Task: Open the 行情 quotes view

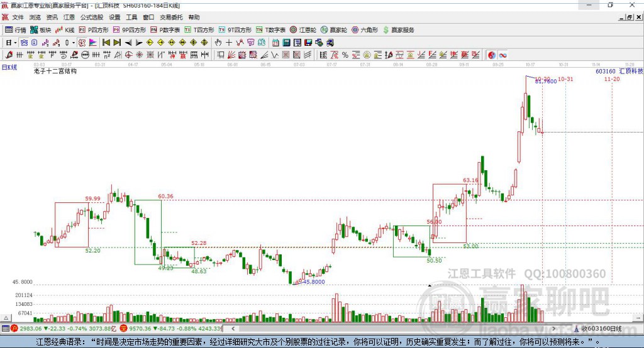Action: 15,30
